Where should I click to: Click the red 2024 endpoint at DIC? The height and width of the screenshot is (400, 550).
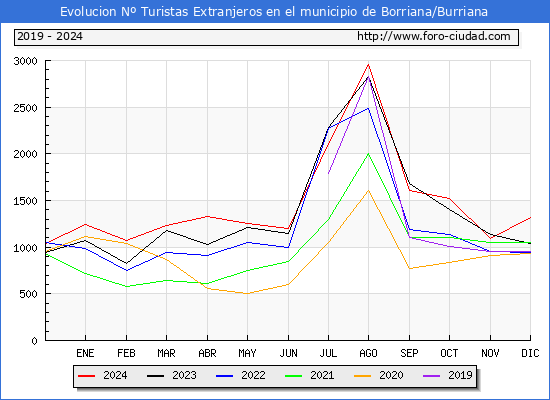pos(530,218)
